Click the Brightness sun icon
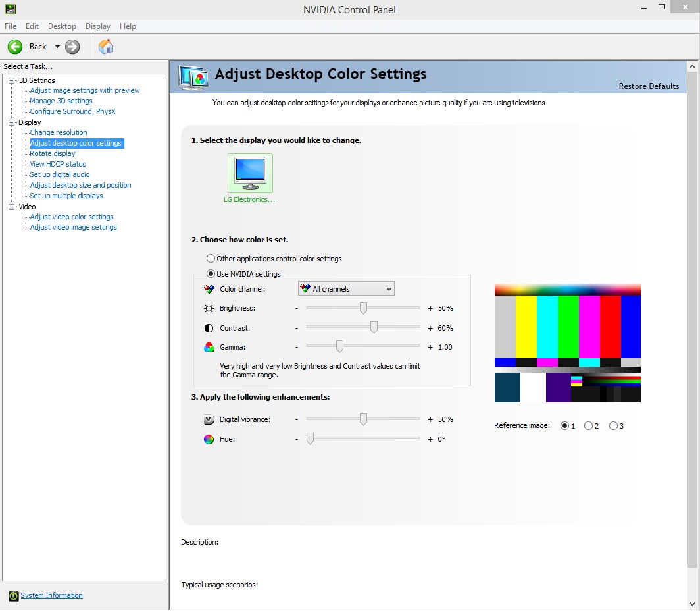 point(209,308)
